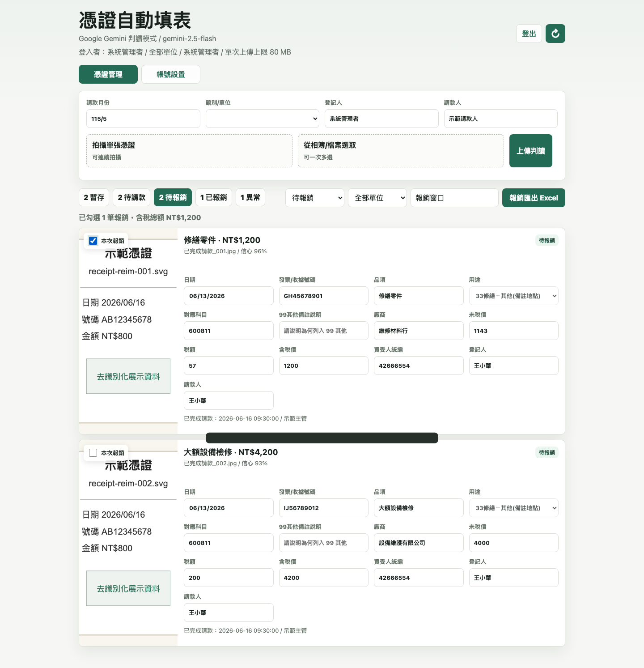The height and width of the screenshot is (668, 644).
Task: Select the 1 異常 filter tab
Action: pyautogui.click(x=250, y=197)
